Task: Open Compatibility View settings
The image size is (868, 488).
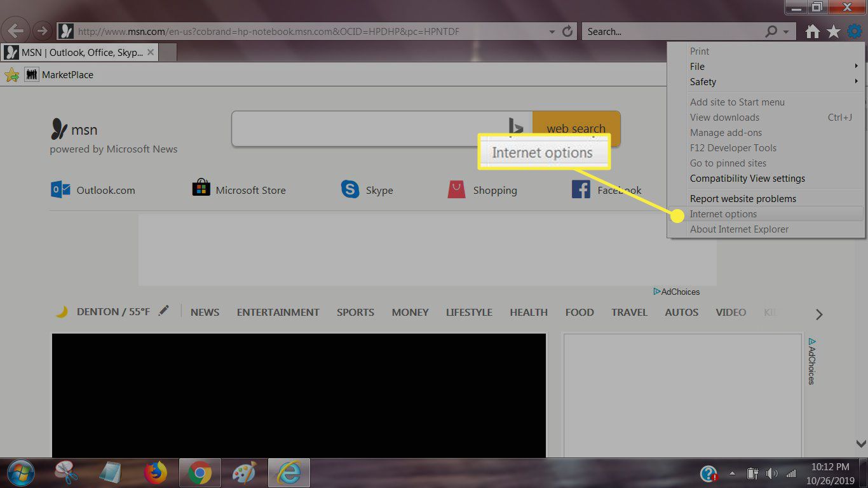Action: tap(766, 178)
